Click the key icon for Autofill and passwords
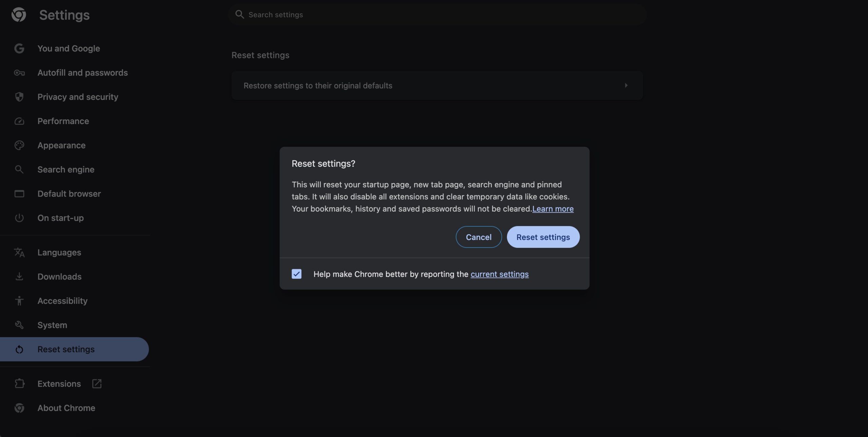868x437 pixels. [19, 73]
